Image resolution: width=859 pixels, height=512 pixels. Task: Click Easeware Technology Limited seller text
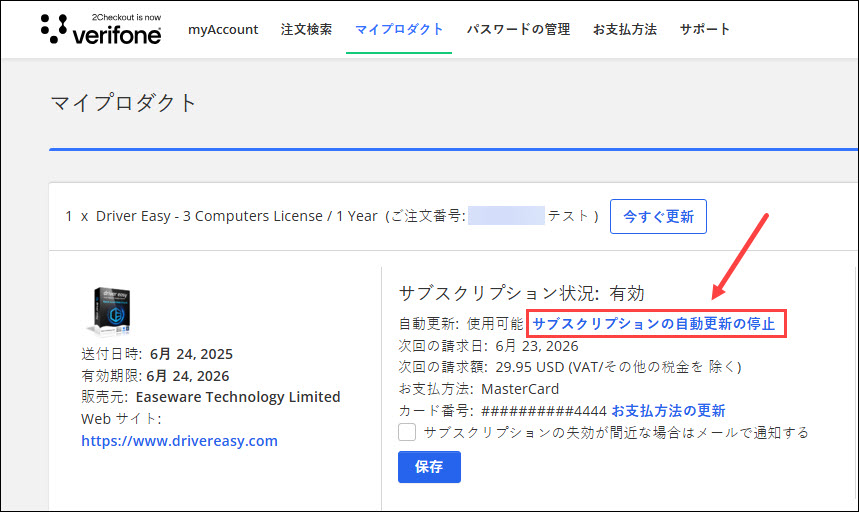238,397
